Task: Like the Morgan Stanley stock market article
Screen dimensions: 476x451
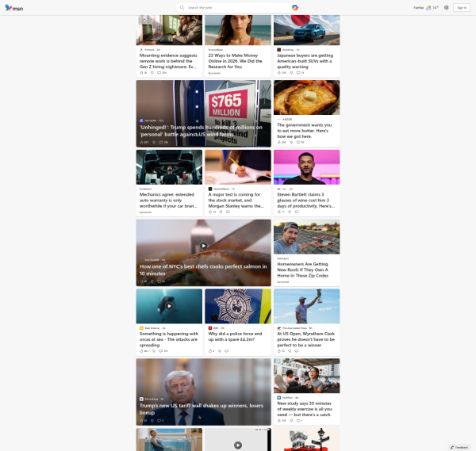Action: [210, 212]
